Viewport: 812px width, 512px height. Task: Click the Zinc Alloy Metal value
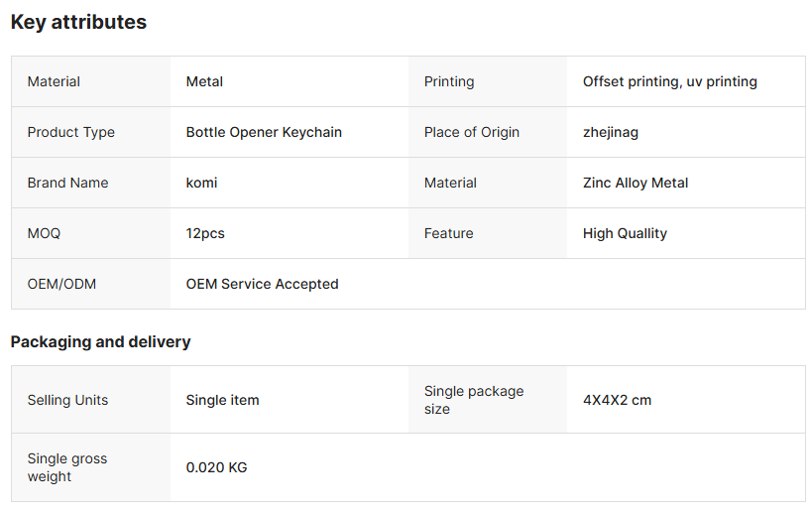click(636, 183)
